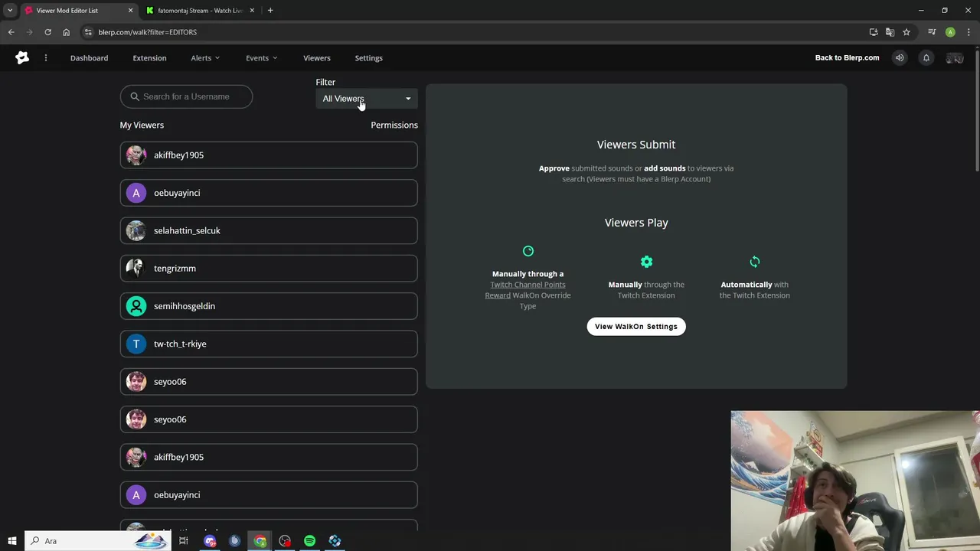Click the Back to Blerp.com link
The height and width of the screenshot is (551, 980).
(x=847, y=58)
